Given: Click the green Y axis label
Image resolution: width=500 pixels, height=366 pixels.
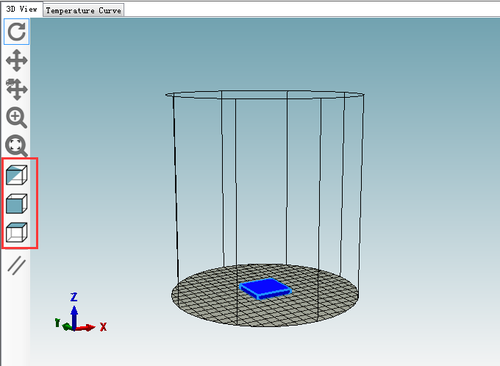Looking at the screenshot, I should click(57, 322).
